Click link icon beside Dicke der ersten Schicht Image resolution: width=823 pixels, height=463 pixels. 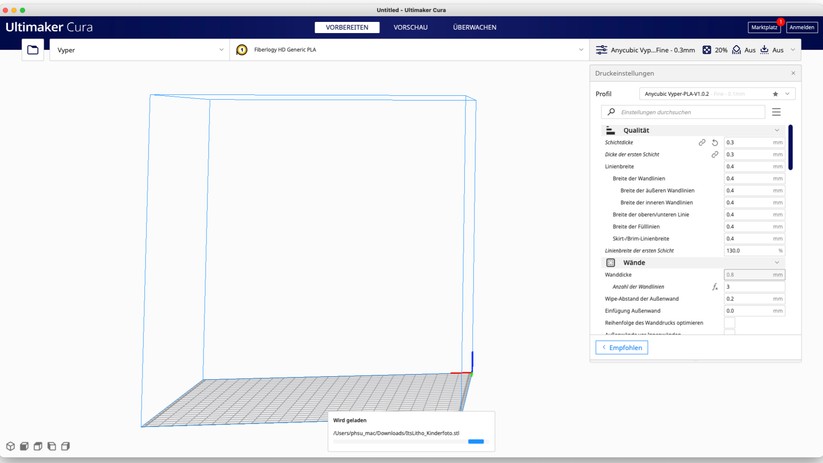click(715, 155)
